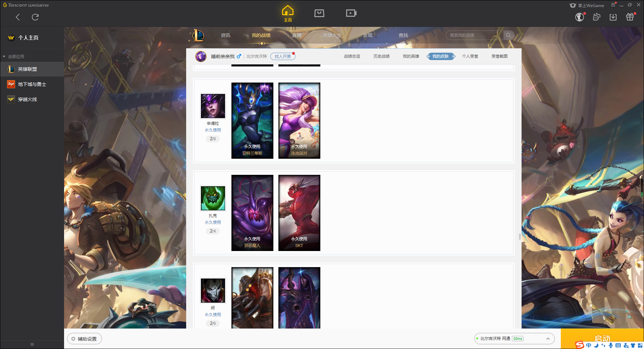Switch to the 查找 tab
This screenshot has width=644, height=349.
point(403,35)
